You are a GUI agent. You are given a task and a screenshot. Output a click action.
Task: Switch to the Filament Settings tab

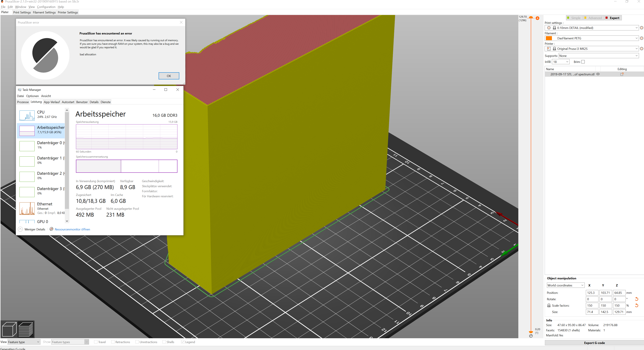click(x=44, y=12)
